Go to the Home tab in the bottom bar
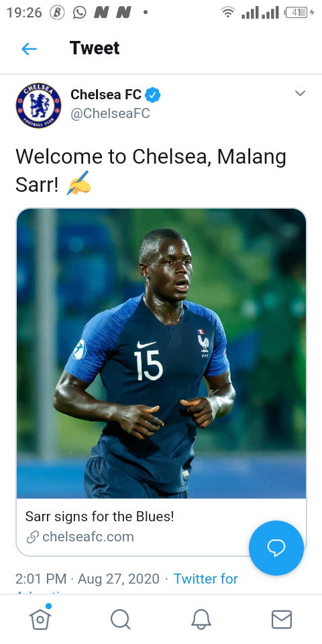This screenshot has width=322, height=644. pyautogui.click(x=40, y=619)
